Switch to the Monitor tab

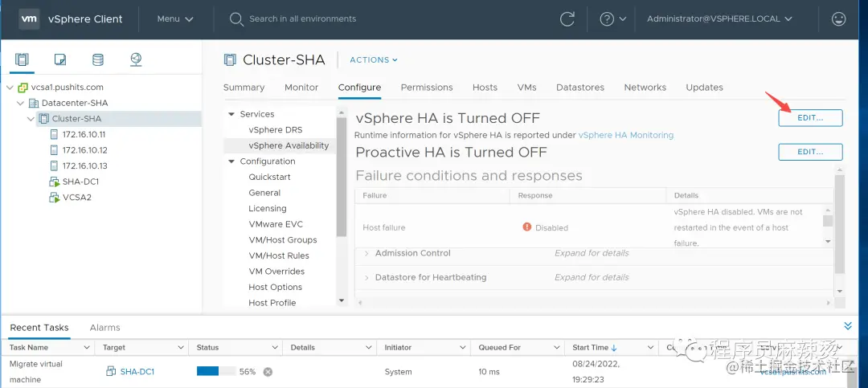pyautogui.click(x=301, y=88)
